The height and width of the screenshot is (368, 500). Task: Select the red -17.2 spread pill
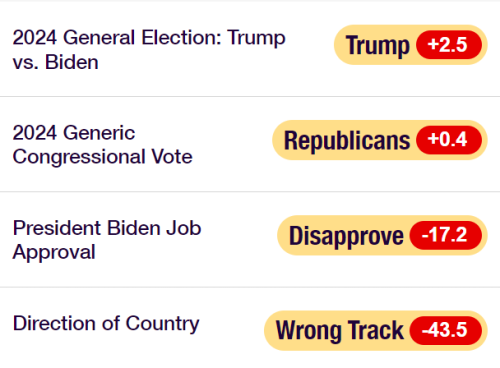pos(446,235)
